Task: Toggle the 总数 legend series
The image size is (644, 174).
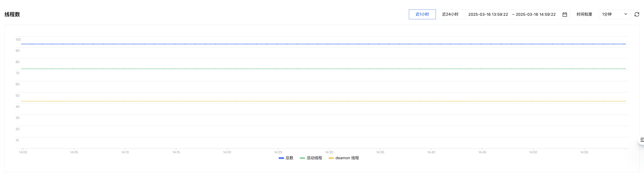Action: click(286, 158)
